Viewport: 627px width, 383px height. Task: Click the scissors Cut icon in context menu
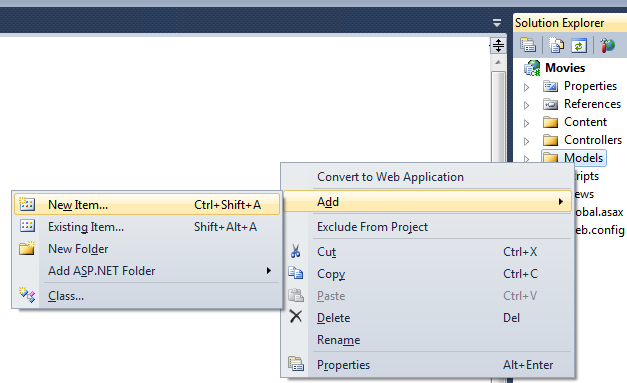pyautogui.click(x=296, y=251)
